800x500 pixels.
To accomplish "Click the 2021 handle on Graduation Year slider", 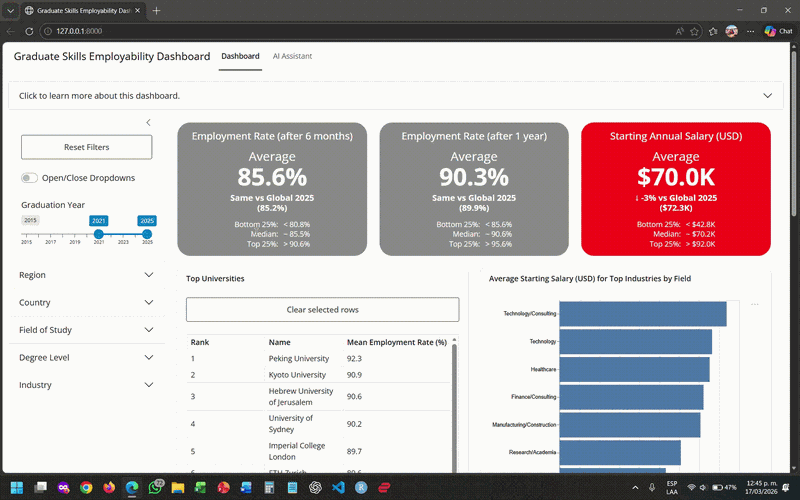I will coord(98,234).
